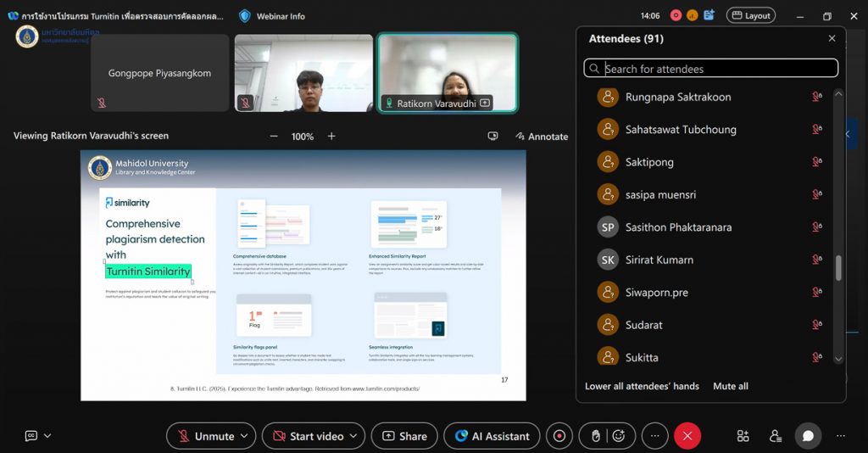This screenshot has height=453, width=868.
Task: Start video camera
Action: [307, 436]
